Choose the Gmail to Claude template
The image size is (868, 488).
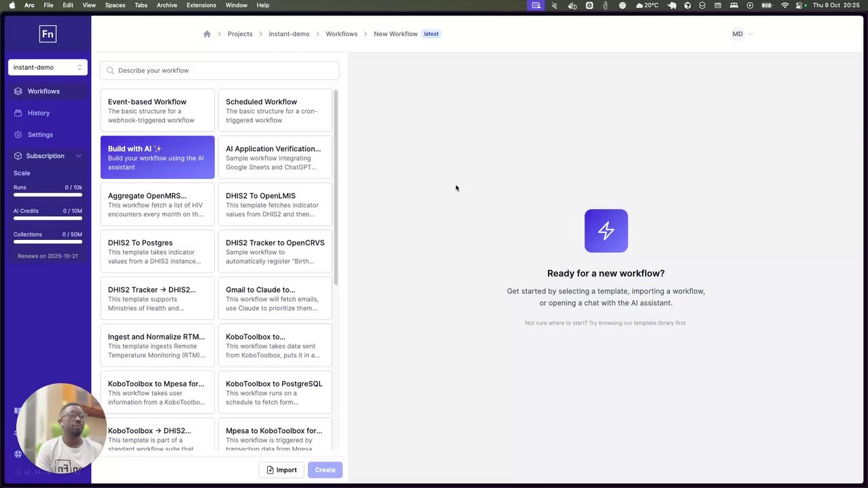pyautogui.click(x=275, y=298)
